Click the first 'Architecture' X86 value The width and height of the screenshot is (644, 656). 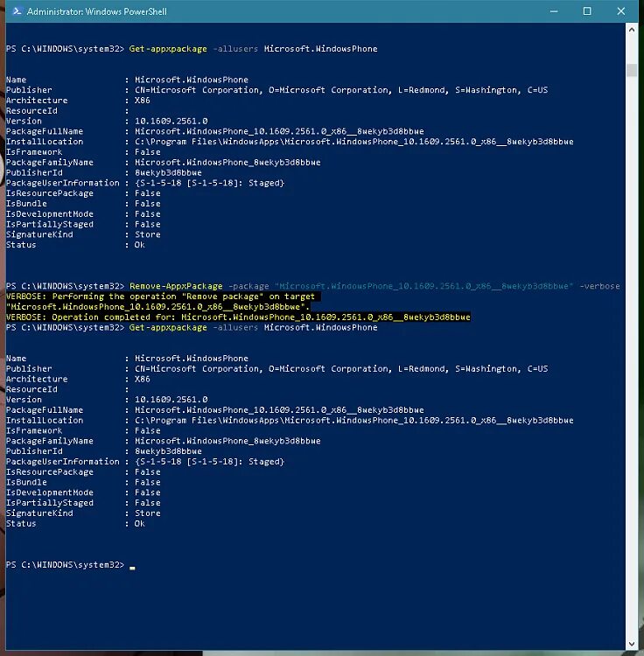143,101
